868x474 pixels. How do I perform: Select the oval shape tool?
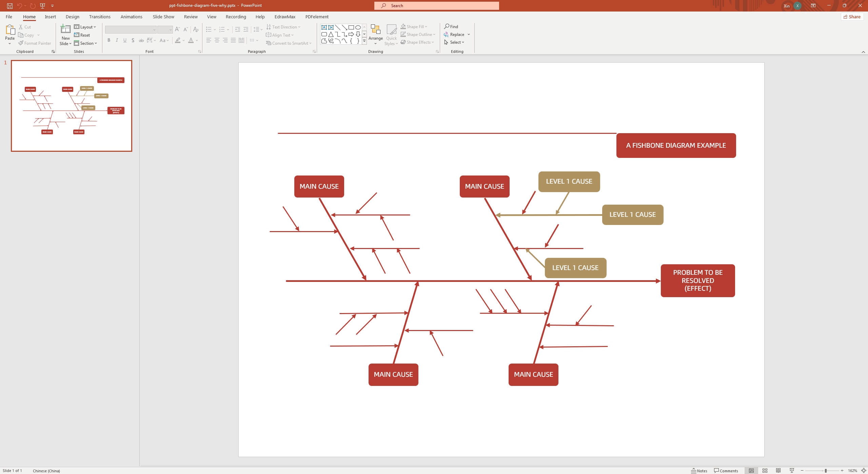click(x=358, y=27)
